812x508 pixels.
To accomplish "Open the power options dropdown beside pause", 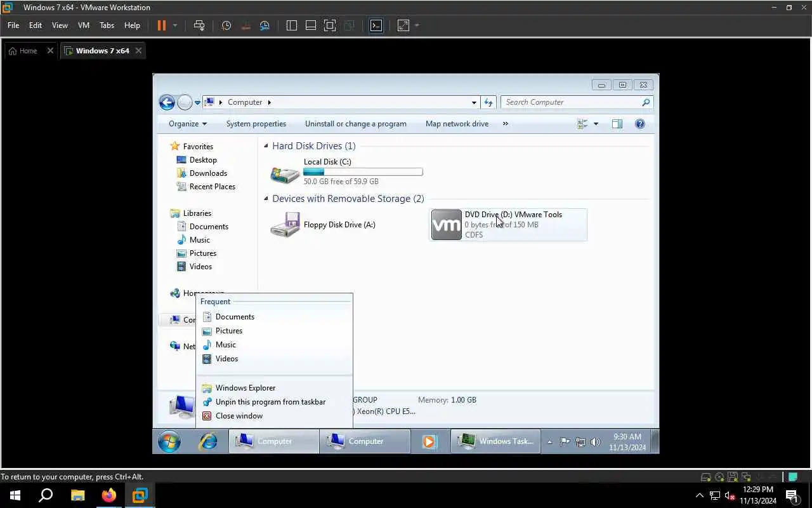I will (175, 25).
